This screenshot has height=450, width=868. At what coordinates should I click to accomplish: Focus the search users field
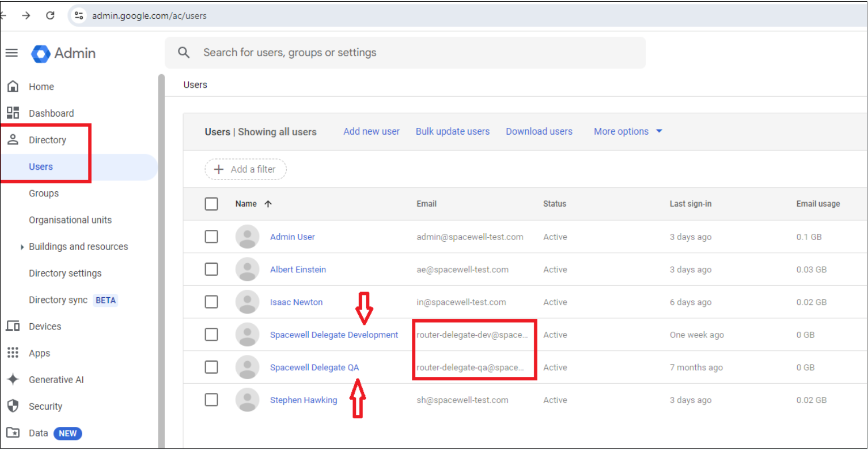tap(405, 53)
